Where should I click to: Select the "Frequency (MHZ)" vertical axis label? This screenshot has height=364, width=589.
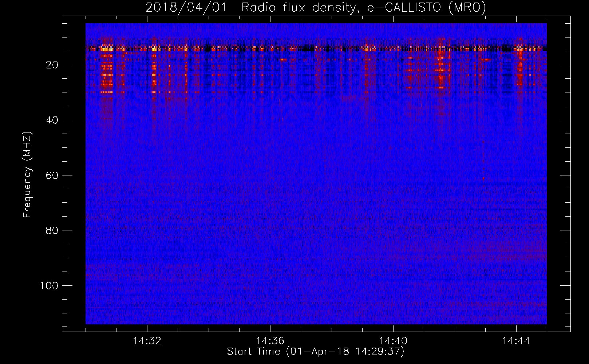pos(27,175)
